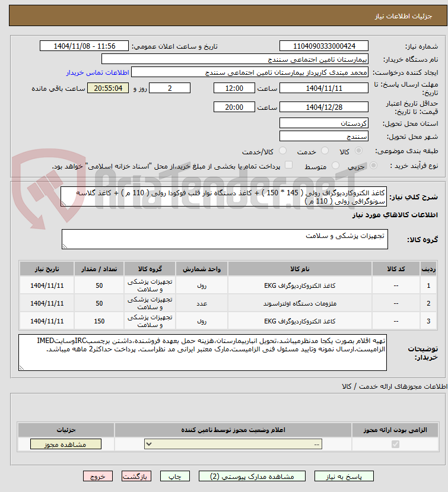Click the بازگشت back button
The width and height of the screenshot is (448, 492).
(x=136, y=477)
